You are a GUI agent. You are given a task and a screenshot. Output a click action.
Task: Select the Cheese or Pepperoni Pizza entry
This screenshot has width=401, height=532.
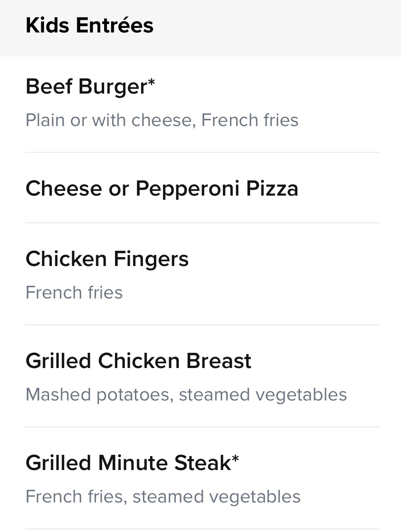point(162,188)
